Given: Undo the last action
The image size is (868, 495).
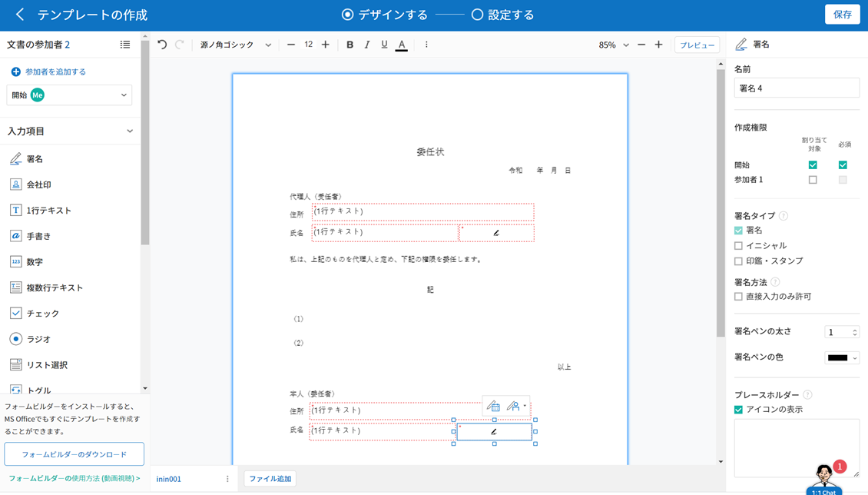Looking at the screenshot, I should (161, 45).
